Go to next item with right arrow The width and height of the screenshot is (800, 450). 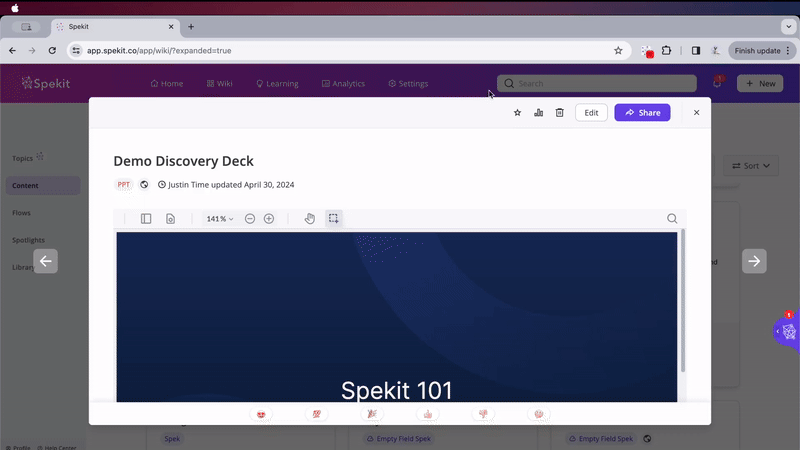point(754,261)
